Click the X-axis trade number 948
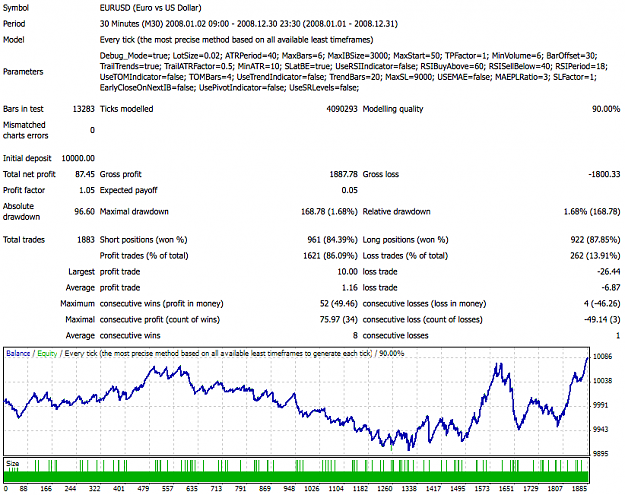The width and height of the screenshot is (625, 495). pyautogui.click(x=289, y=489)
